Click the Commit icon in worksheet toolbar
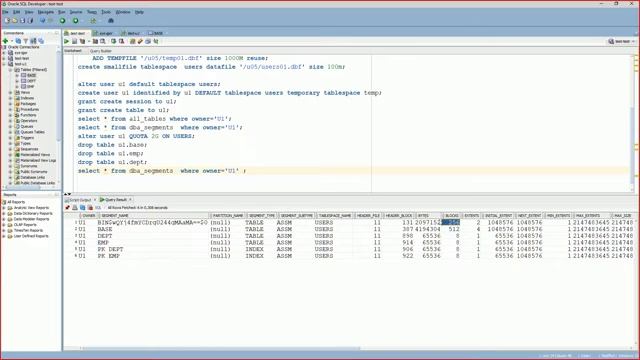This screenshot has width=640, height=360. point(113,41)
